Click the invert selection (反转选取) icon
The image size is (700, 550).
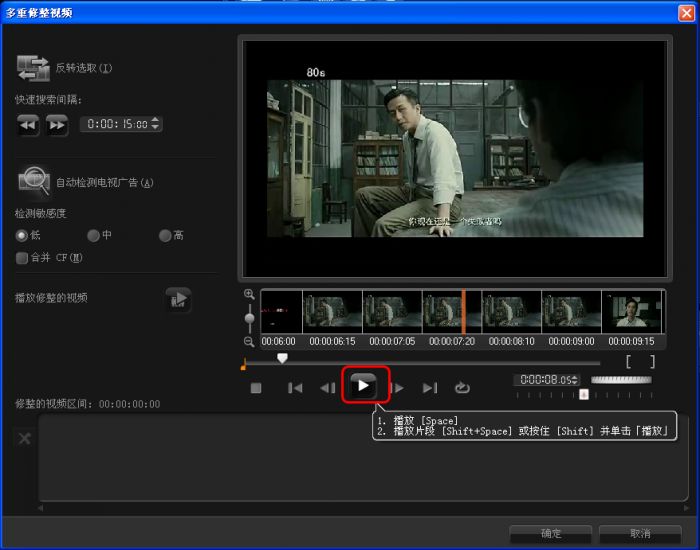point(33,68)
